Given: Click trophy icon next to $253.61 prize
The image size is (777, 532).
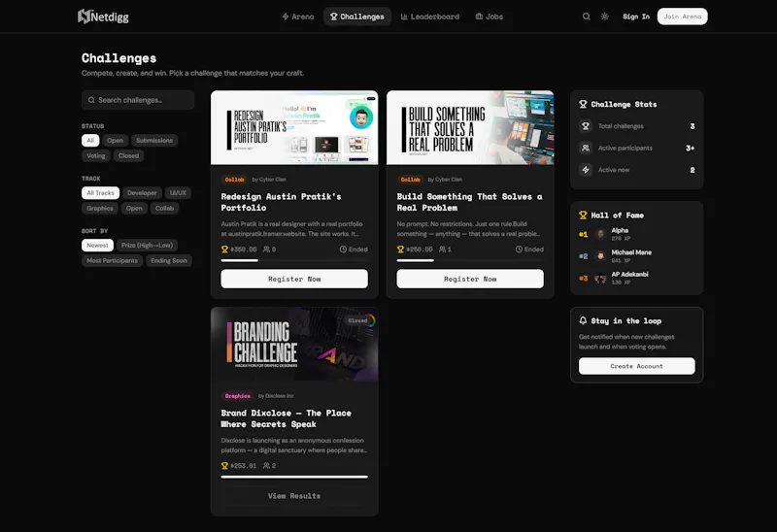Looking at the screenshot, I should [x=225, y=466].
